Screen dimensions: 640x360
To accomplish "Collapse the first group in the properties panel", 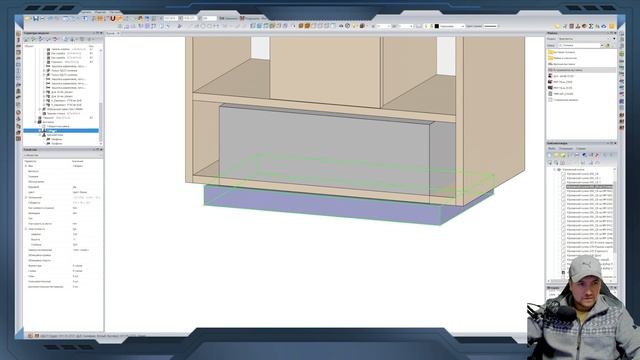I will [x=26, y=166].
